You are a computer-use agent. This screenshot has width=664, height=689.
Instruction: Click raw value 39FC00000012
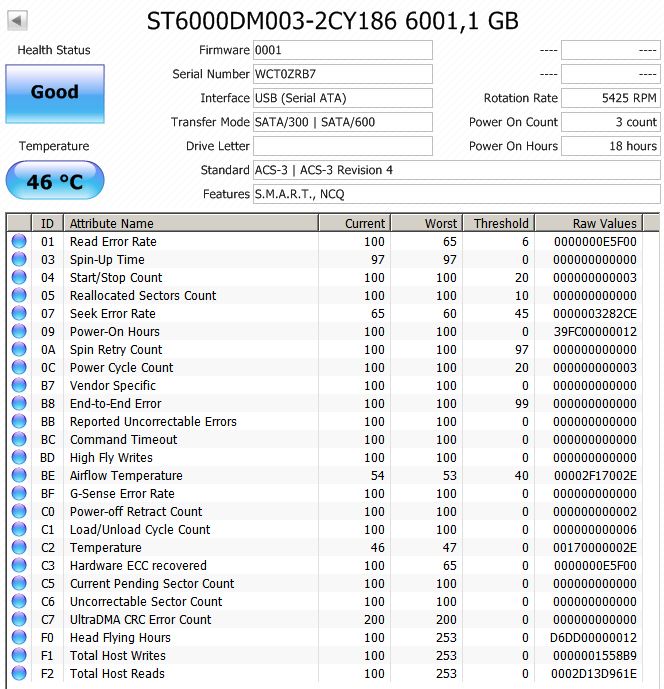pos(595,332)
